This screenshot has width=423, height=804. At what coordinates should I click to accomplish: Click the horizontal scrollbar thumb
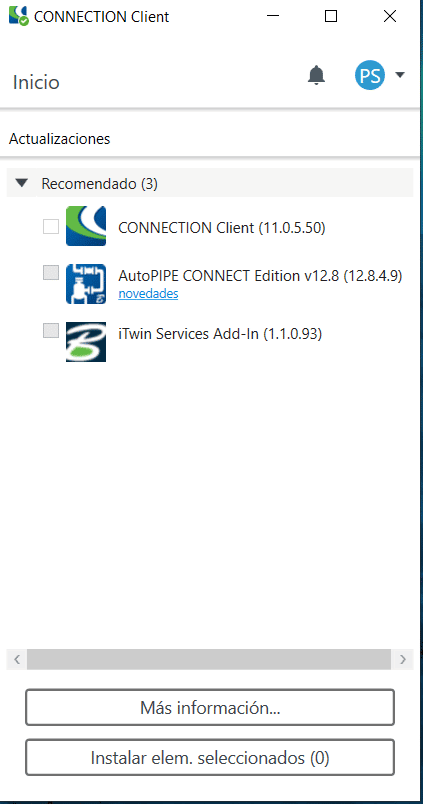point(209,659)
